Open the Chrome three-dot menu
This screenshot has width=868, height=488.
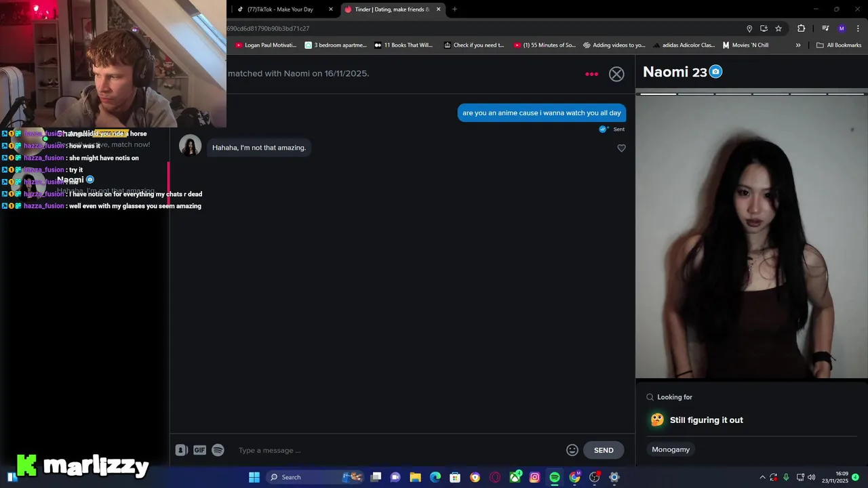pos(858,28)
